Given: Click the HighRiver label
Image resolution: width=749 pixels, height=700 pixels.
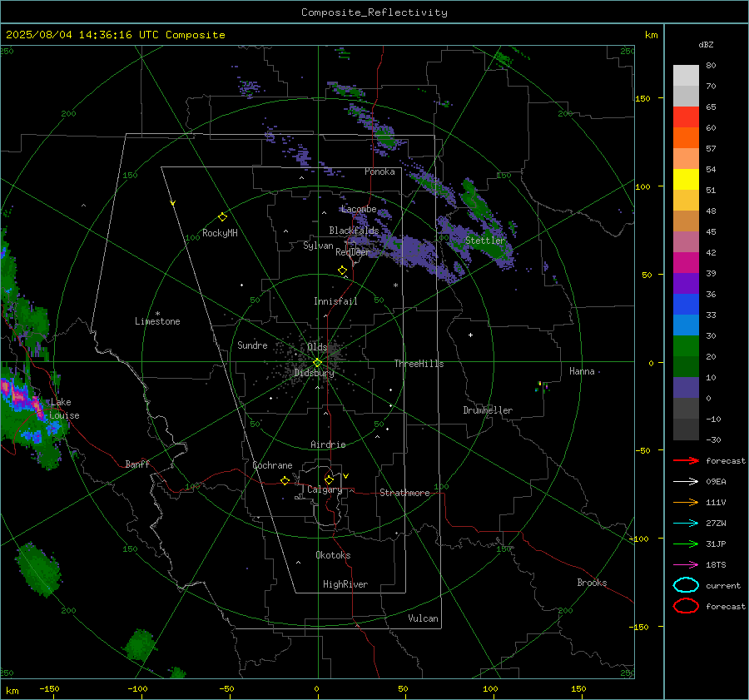Looking at the screenshot, I should 345,584.
